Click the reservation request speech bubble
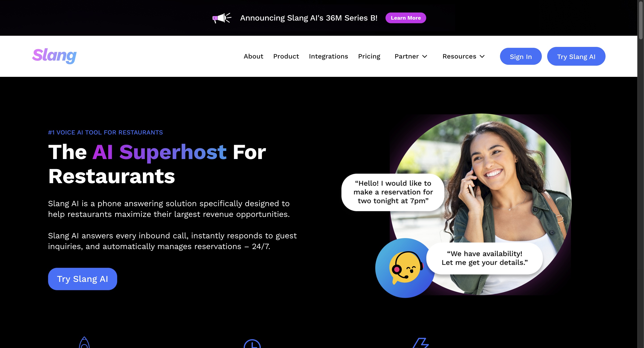This screenshot has height=348, width=644. pos(393,192)
